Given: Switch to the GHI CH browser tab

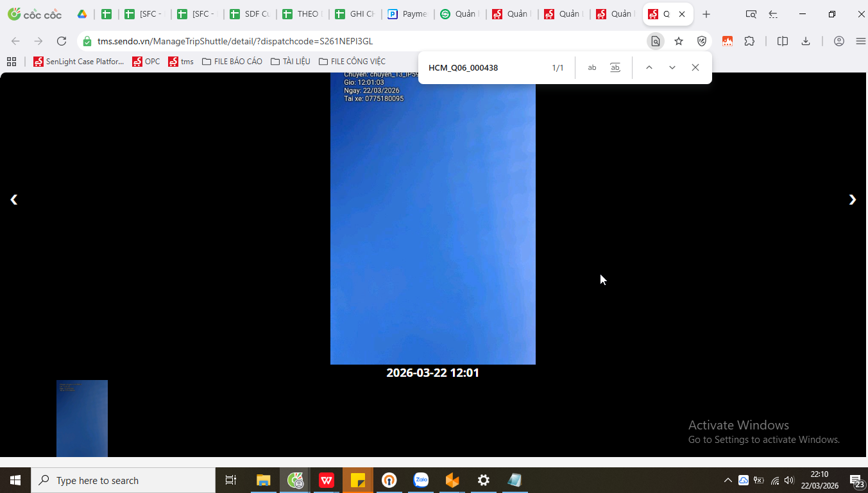Looking at the screenshot, I should coord(355,14).
